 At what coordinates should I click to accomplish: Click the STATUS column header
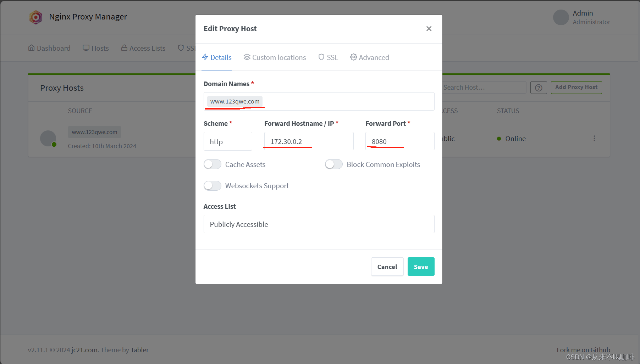click(508, 111)
